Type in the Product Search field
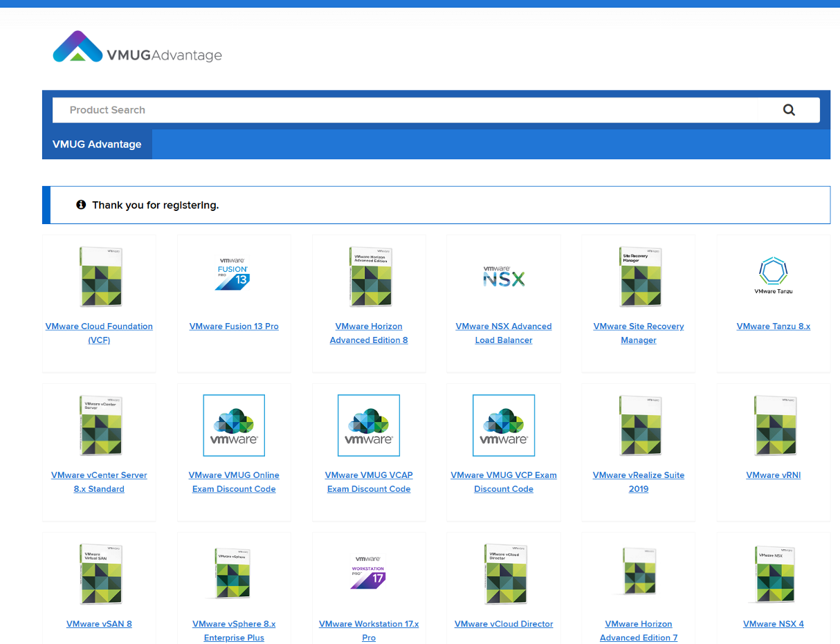This screenshot has height=644, width=840. pyautogui.click(x=415, y=110)
